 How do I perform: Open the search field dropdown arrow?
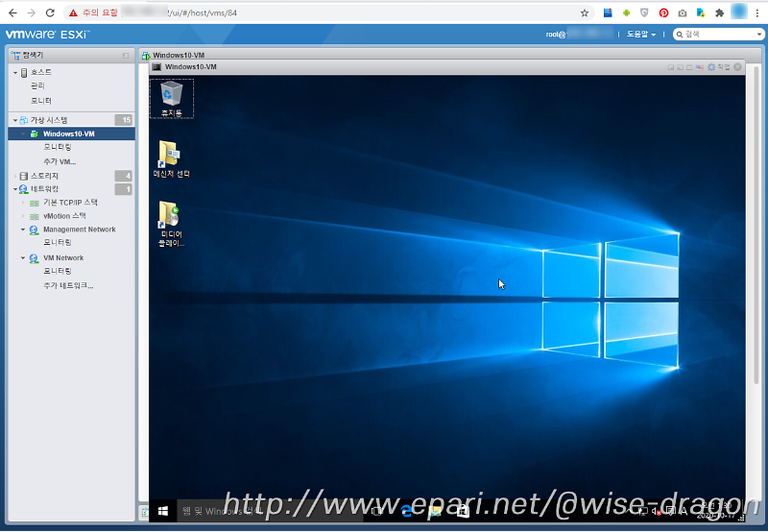pos(759,35)
